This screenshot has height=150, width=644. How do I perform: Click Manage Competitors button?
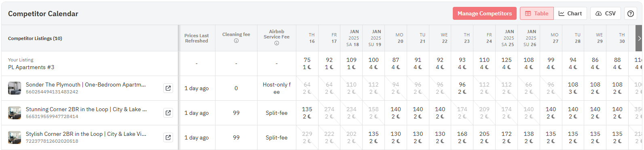click(484, 13)
